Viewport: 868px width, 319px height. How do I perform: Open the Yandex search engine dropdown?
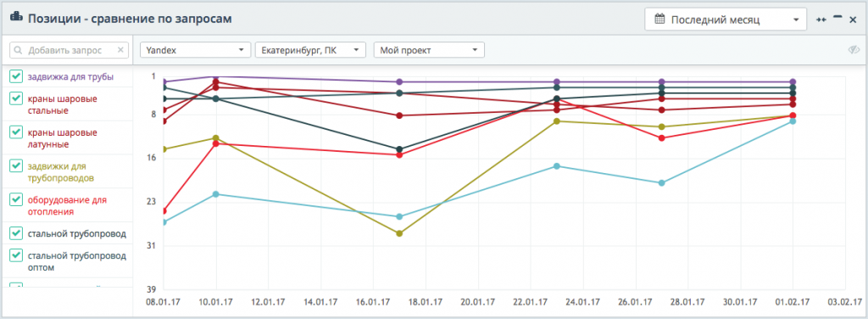[196, 50]
